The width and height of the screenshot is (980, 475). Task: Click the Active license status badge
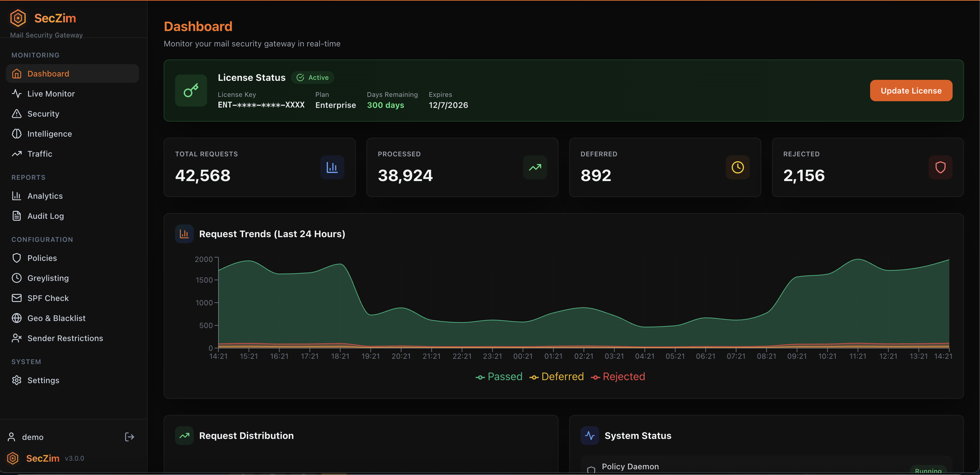coord(313,77)
